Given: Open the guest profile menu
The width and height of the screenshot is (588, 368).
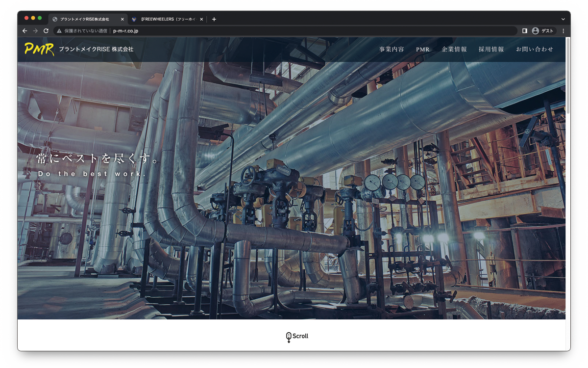Looking at the screenshot, I should pyautogui.click(x=542, y=31).
